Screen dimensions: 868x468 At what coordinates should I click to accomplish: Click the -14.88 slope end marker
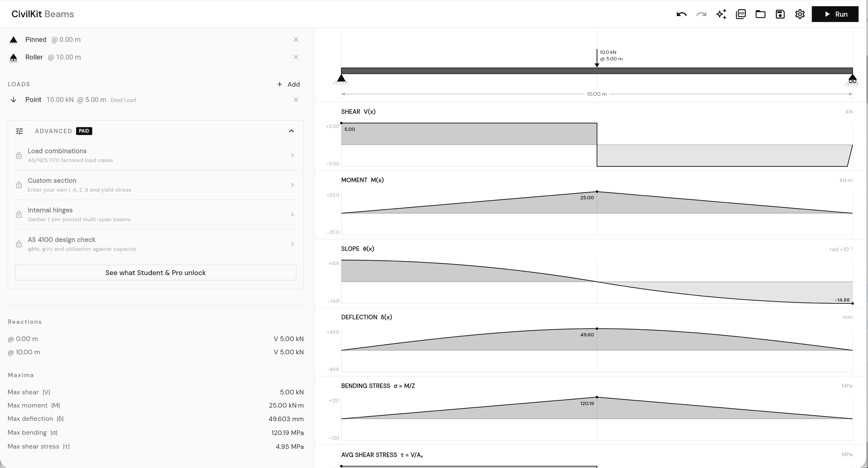(x=853, y=303)
